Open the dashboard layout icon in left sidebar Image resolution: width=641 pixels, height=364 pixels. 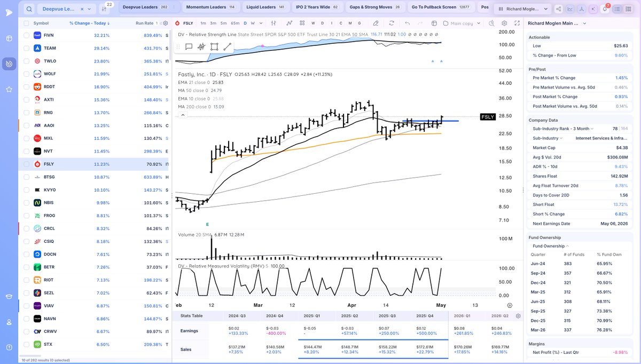[x=9, y=39]
